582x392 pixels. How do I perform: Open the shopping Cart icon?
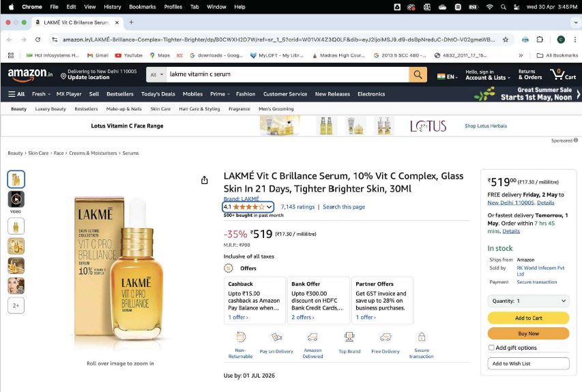(x=563, y=74)
